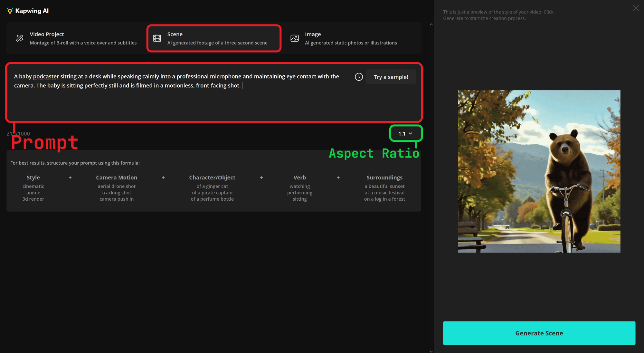Close the Kapwing AI panel
The image size is (644, 353).
[636, 8]
